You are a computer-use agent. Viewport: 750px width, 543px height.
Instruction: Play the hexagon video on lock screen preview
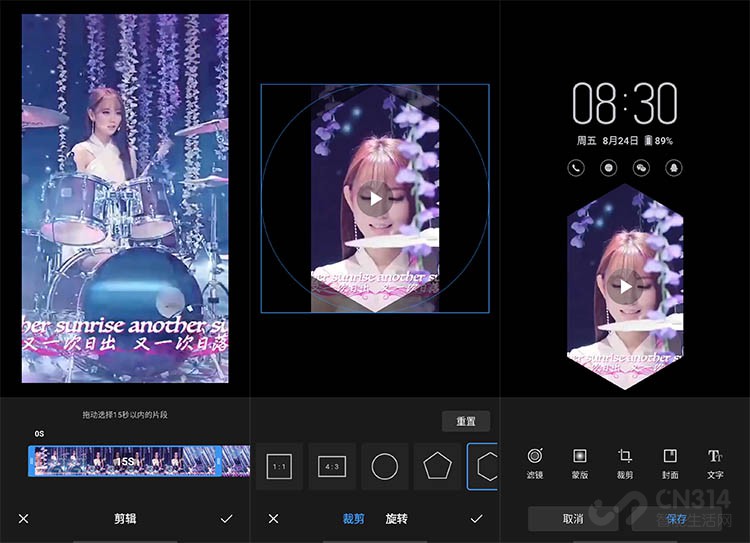point(625,287)
